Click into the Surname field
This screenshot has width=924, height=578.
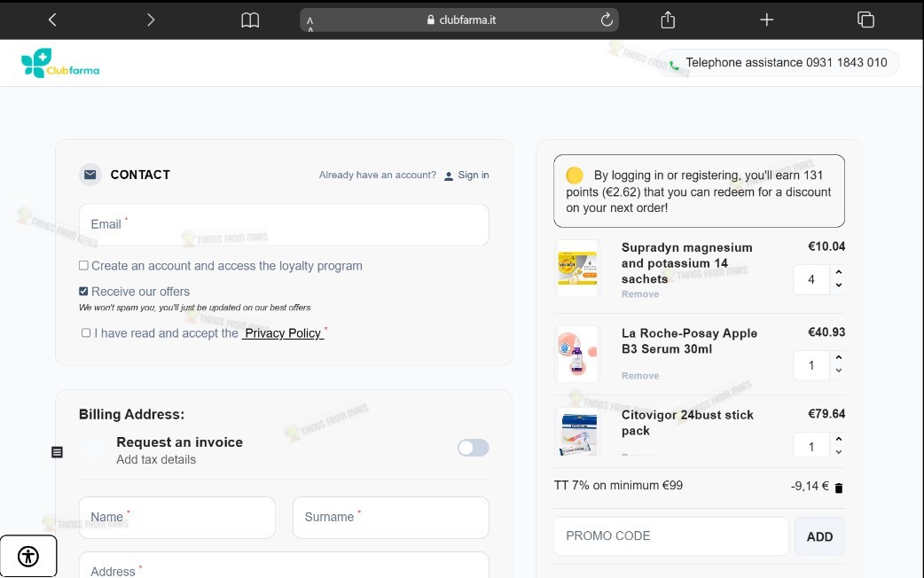click(x=391, y=518)
